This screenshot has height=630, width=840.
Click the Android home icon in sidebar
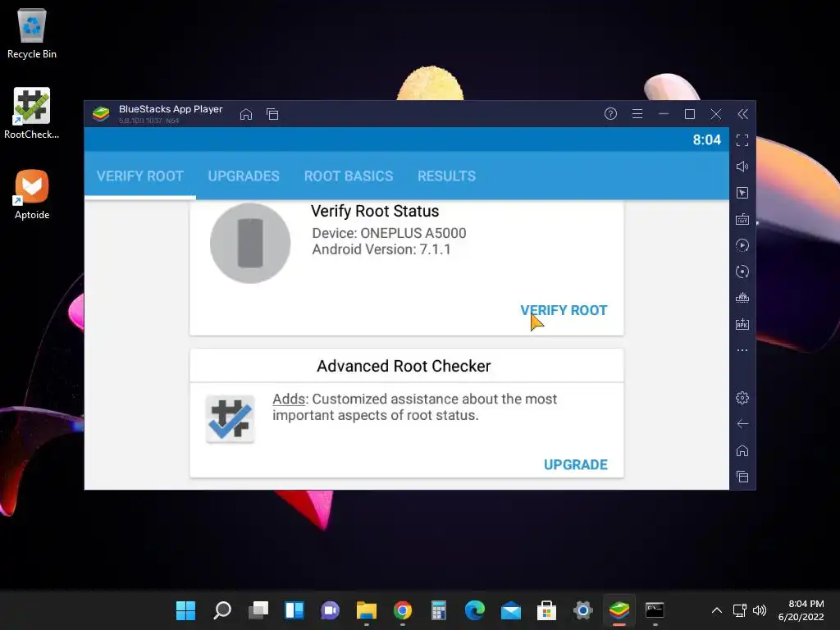click(x=742, y=450)
